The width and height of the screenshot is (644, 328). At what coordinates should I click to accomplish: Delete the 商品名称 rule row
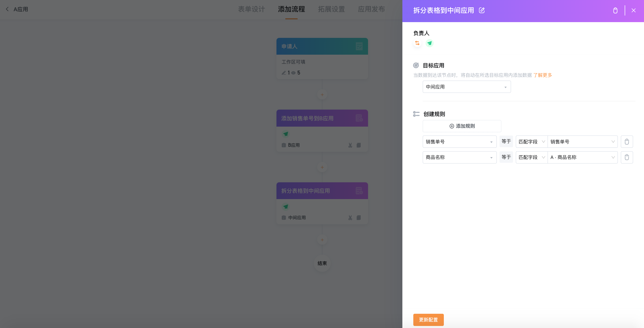627,157
